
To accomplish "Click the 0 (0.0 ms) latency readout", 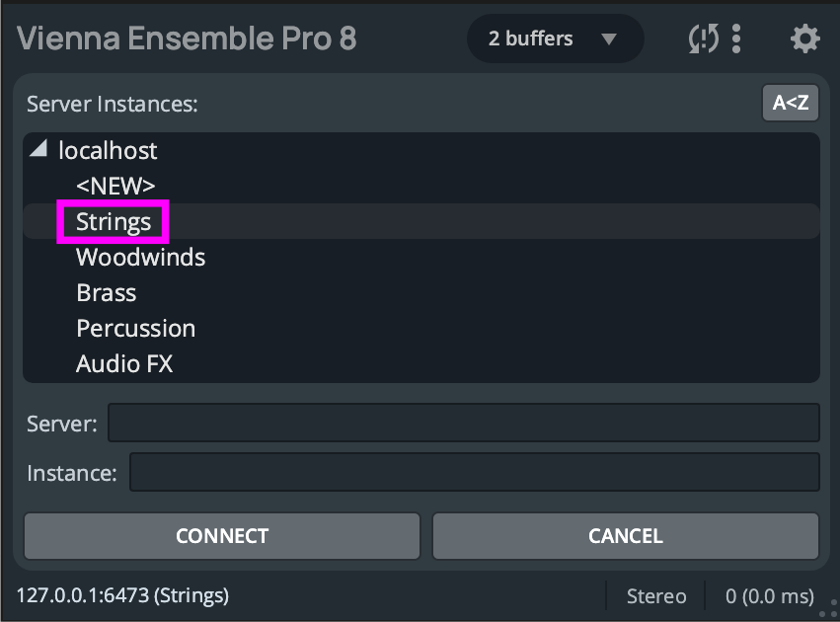I will tap(769, 596).
